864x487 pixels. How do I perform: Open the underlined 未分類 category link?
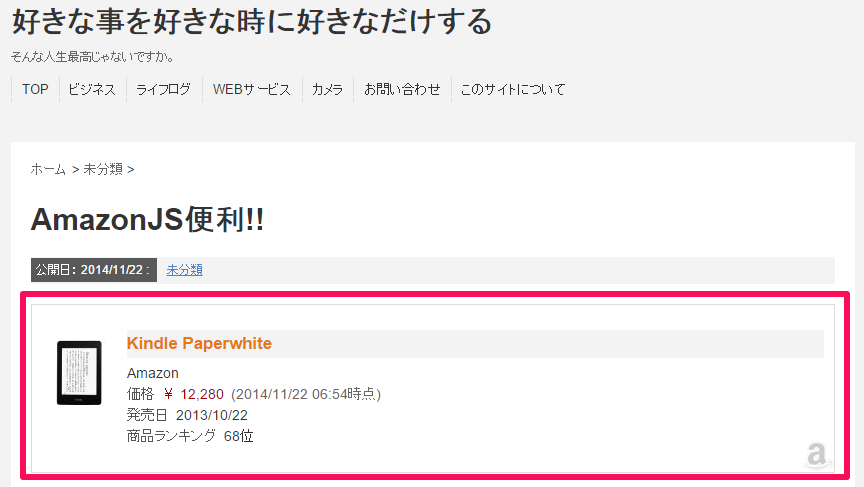(185, 270)
